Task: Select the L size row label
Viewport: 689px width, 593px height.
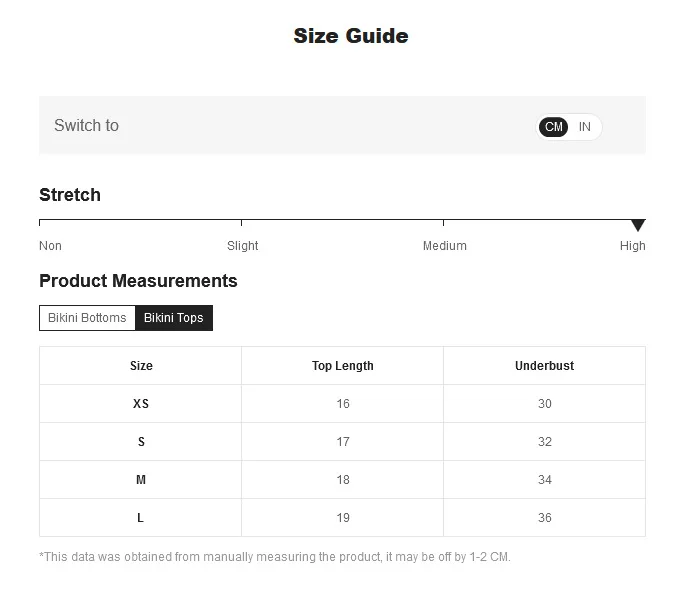Action: tap(141, 518)
